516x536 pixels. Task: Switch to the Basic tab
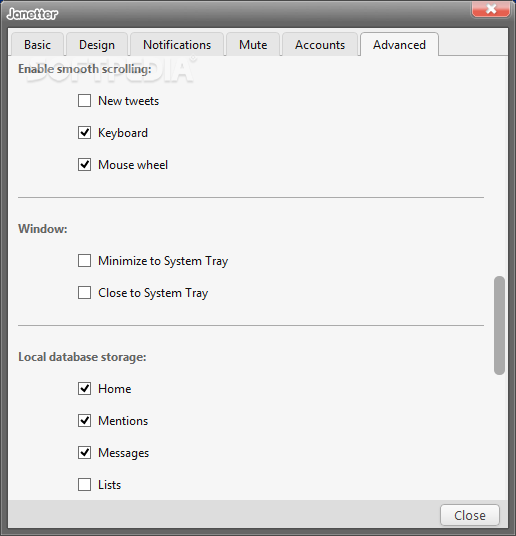click(37, 44)
